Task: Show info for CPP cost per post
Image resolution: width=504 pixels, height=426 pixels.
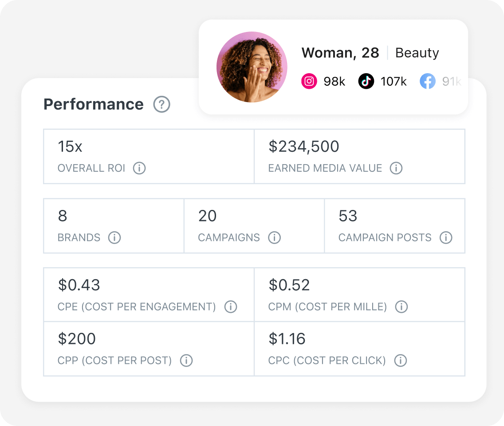Action: tap(186, 361)
